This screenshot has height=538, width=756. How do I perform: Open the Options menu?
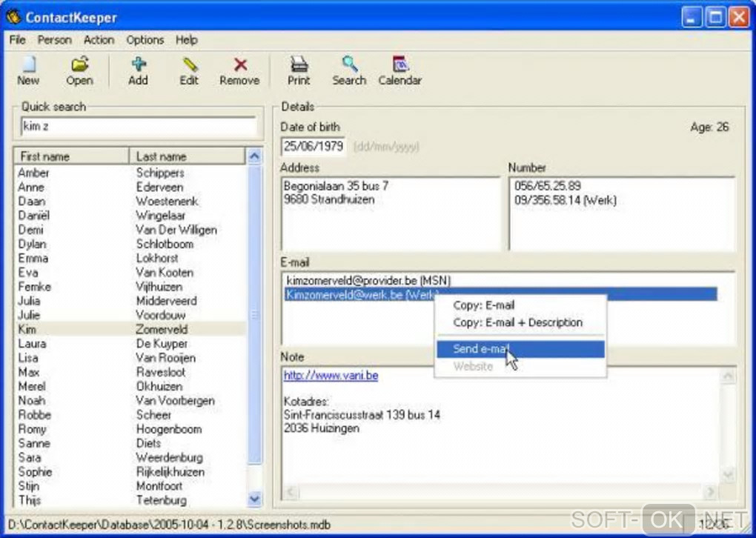pyautogui.click(x=145, y=40)
